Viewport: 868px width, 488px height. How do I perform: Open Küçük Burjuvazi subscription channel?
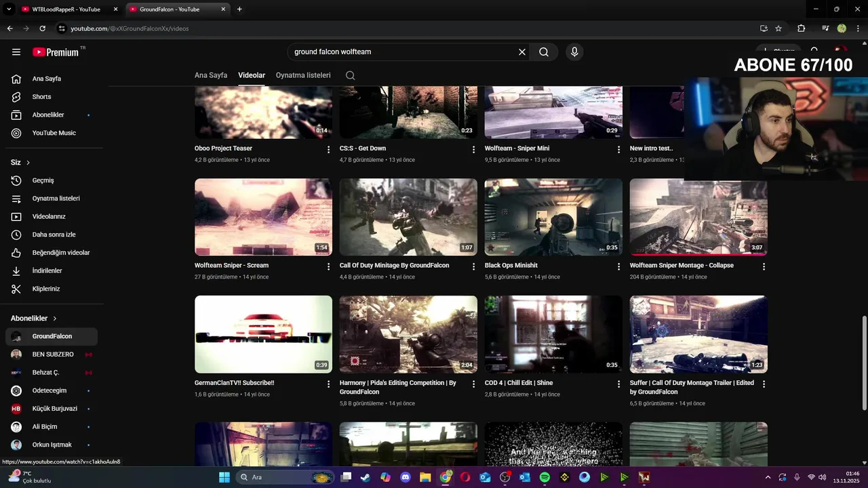point(52,409)
